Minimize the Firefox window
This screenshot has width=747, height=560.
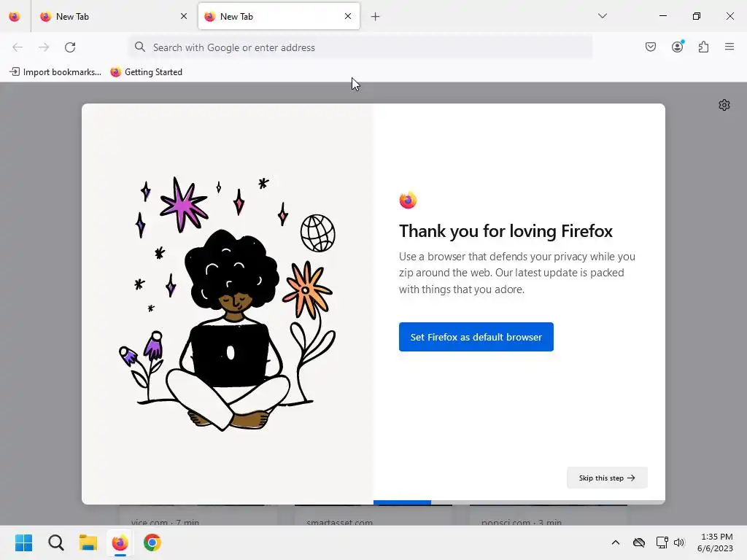coord(662,16)
